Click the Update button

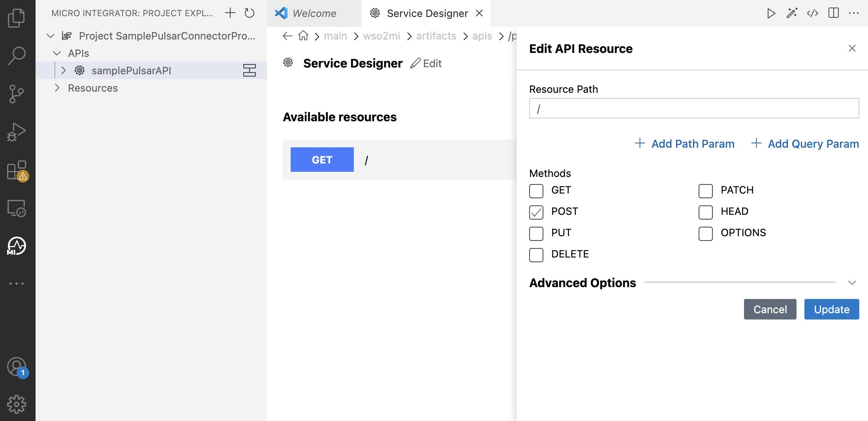tap(832, 309)
